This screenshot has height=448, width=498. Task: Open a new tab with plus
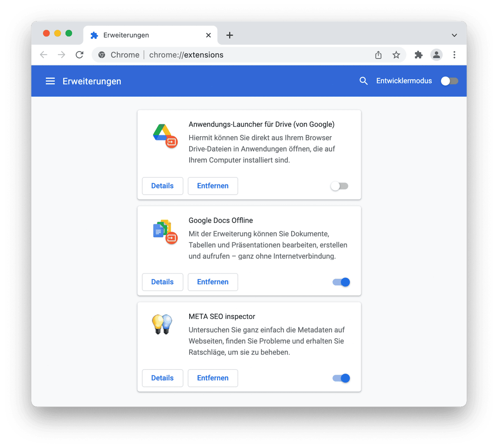(230, 35)
